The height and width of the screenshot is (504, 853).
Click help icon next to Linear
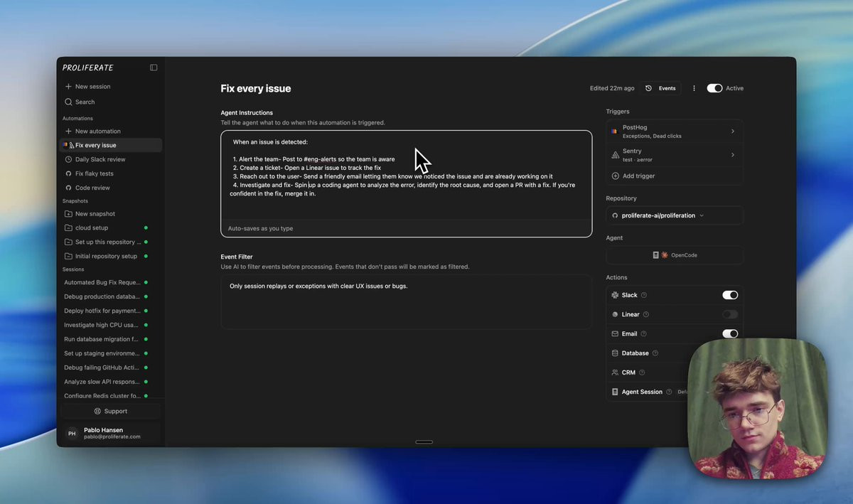pos(646,314)
